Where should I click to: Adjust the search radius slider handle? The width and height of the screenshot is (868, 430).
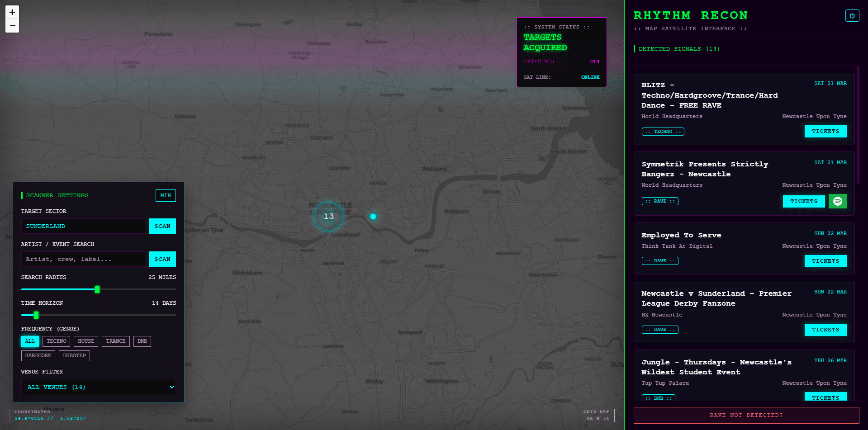97,289
